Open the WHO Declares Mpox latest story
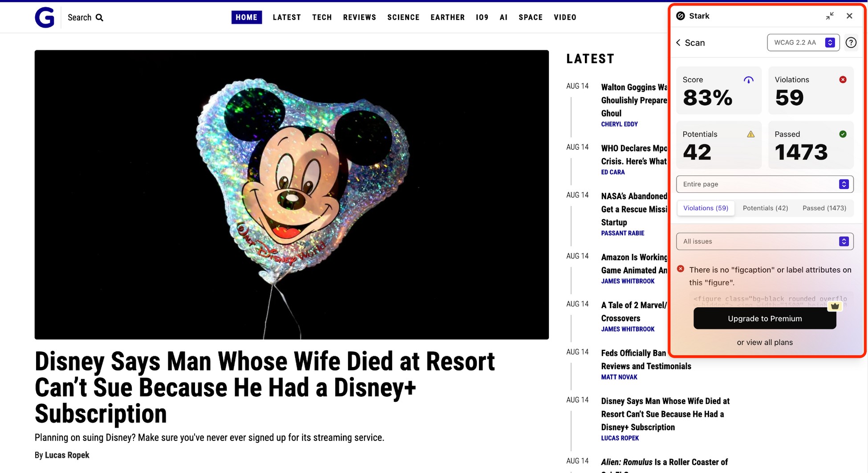868x473 pixels. tap(634, 155)
